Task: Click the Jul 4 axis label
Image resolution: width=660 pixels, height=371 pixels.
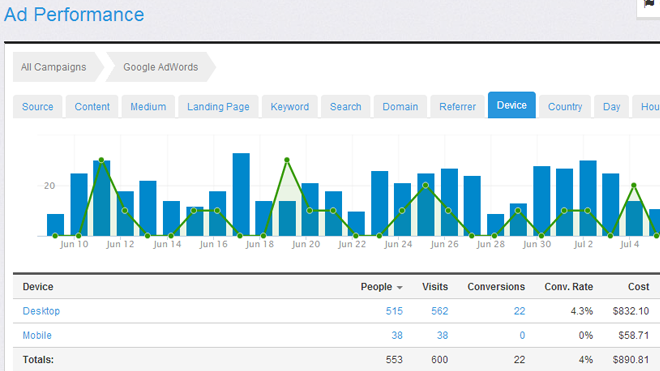Action: pyautogui.click(x=629, y=244)
